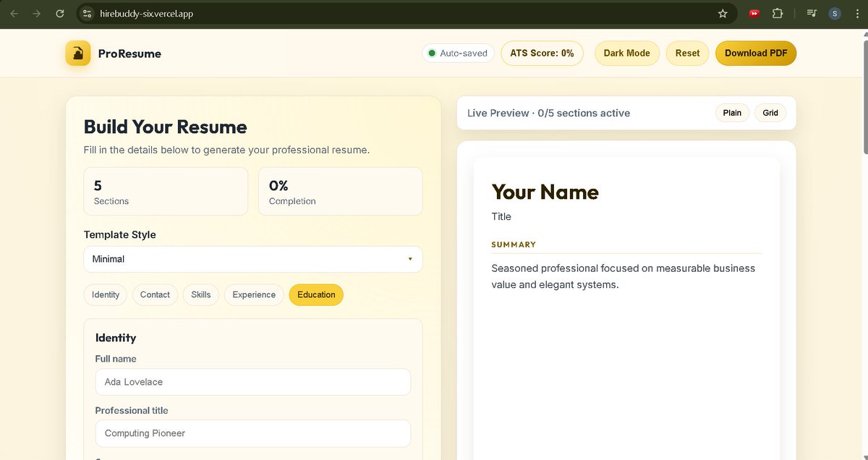Bookmark this page with the star icon

[723, 13]
